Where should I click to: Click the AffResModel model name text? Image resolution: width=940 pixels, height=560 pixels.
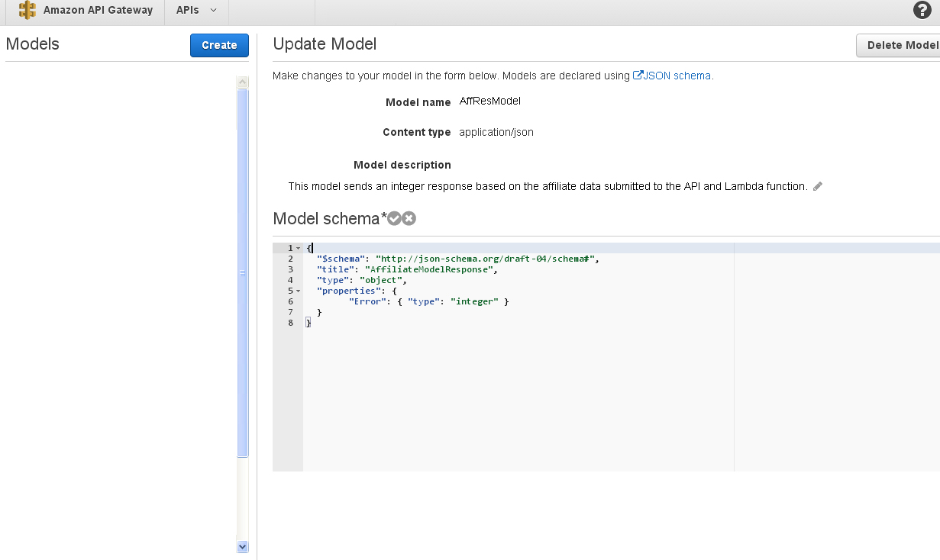490,101
